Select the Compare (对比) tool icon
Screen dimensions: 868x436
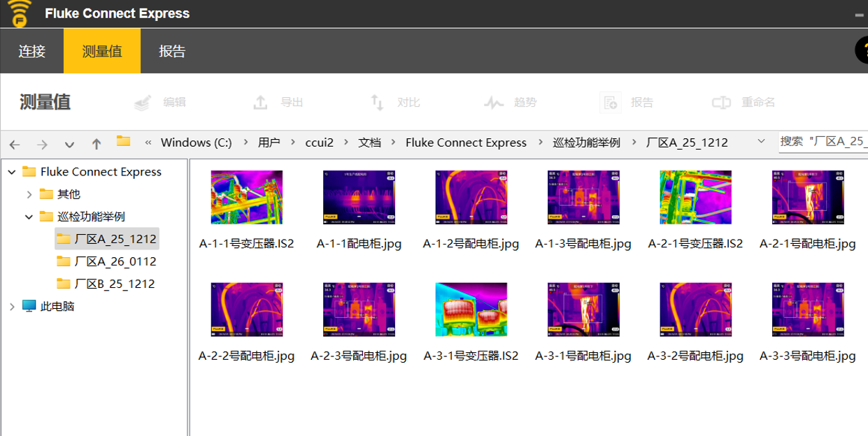377,103
